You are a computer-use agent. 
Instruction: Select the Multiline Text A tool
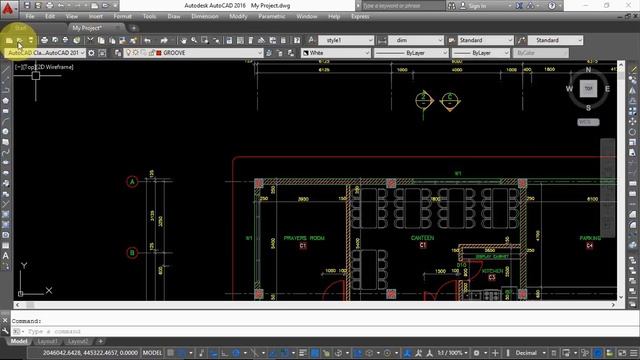[5, 256]
